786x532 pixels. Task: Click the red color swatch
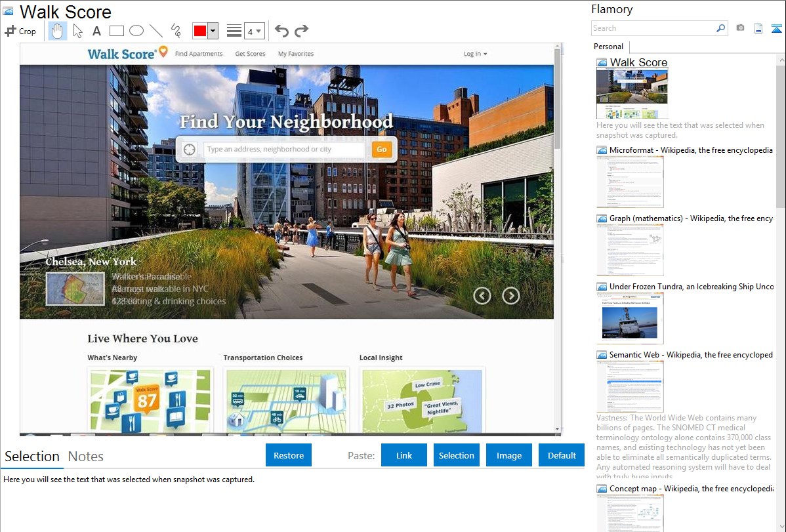(200, 31)
